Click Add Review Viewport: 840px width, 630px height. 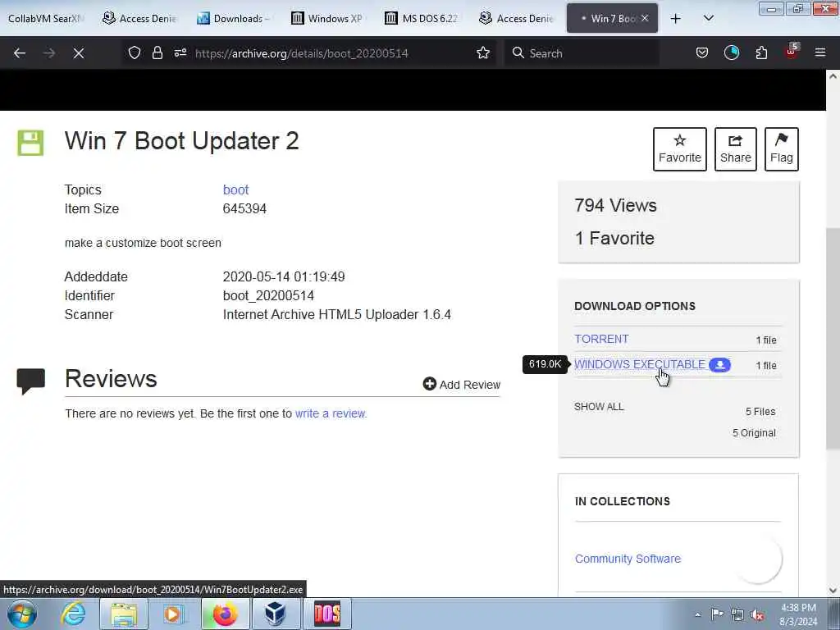[x=461, y=384]
